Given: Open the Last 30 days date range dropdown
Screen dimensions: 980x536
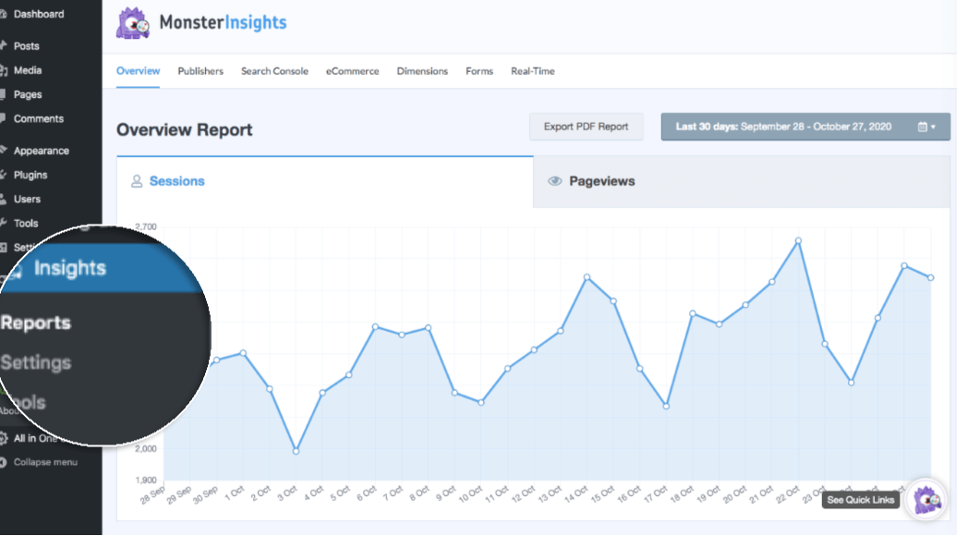Looking at the screenshot, I should pos(804,127).
